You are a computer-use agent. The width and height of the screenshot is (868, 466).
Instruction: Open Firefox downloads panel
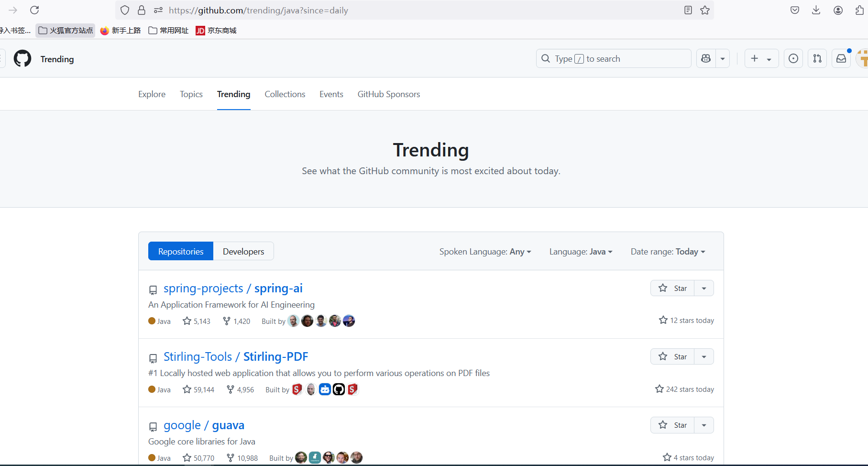[x=816, y=10]
